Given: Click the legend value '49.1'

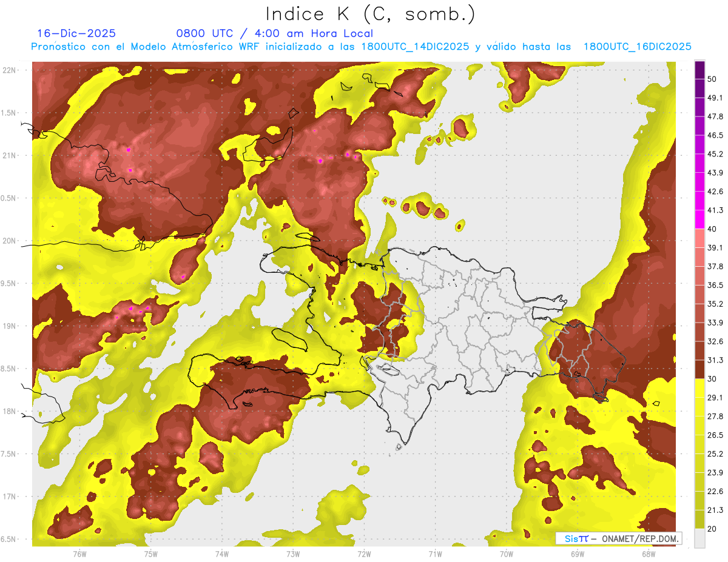Looking at the screenshot, I should tap(715, 98).
